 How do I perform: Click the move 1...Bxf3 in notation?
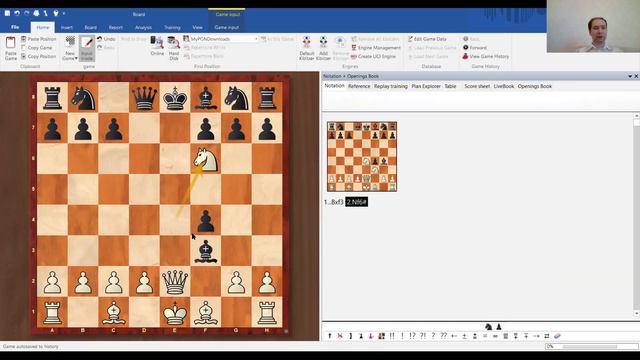333,202
